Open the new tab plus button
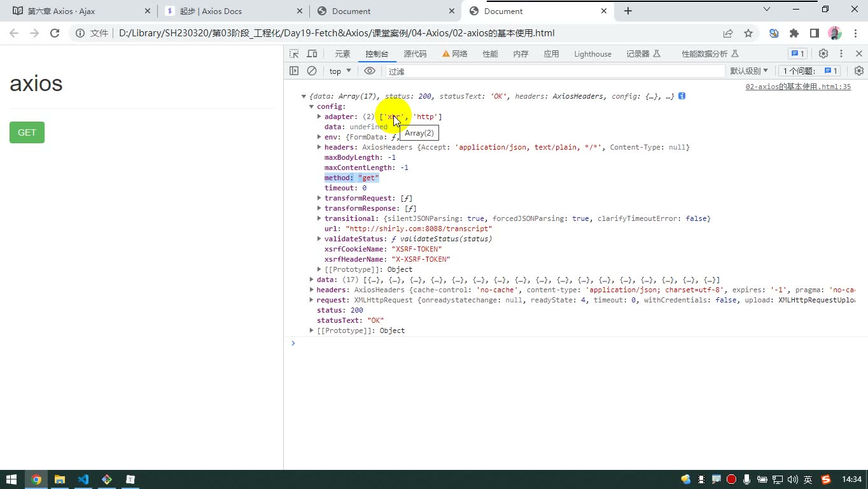This screenshot has width=868, height=489. tap(627, 11)
